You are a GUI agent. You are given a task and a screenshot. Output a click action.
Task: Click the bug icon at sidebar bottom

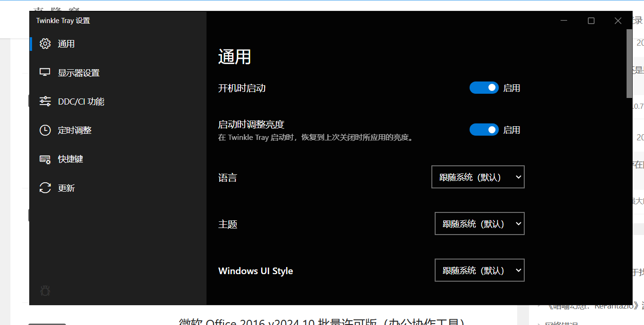click(x=45, y=291)
